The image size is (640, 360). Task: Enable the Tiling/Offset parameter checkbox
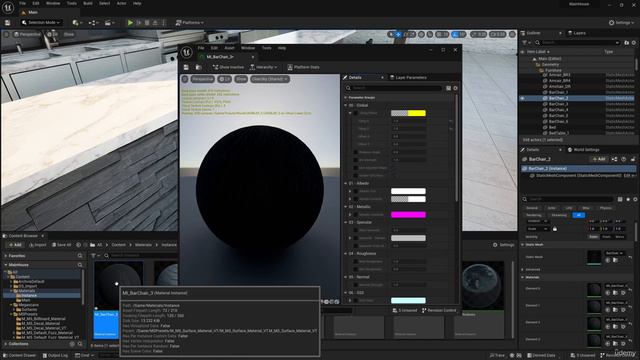[x=356, y=113]
